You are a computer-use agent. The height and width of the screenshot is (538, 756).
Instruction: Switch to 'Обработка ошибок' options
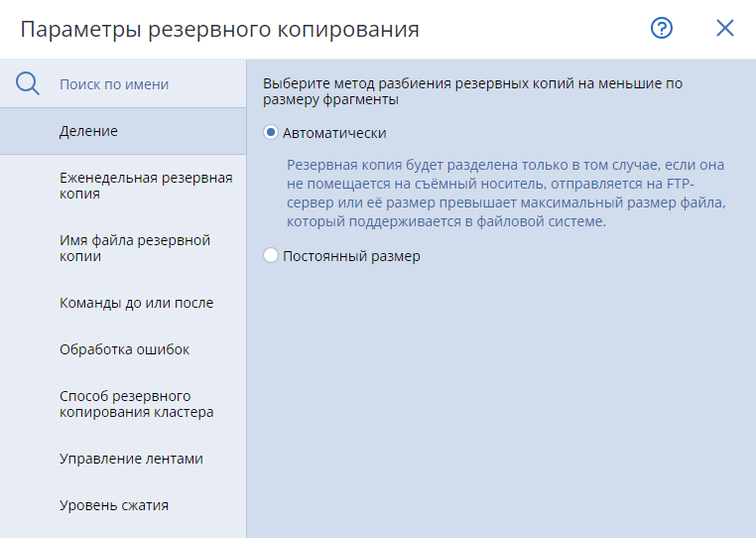click(124, 349)
